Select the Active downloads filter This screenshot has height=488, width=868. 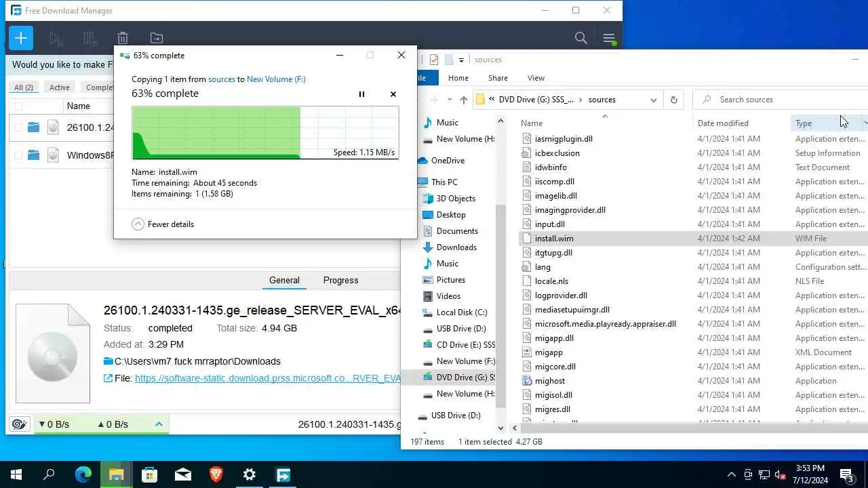point(60,87)
